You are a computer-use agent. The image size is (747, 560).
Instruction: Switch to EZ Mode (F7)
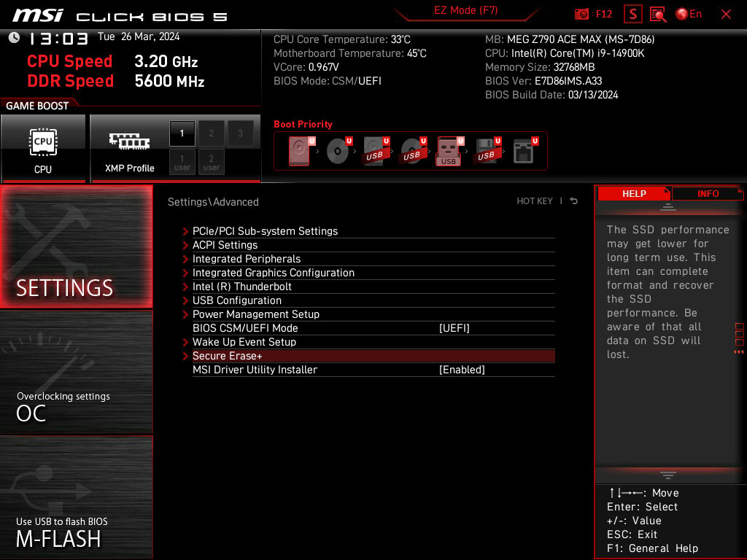(x=465, y=10)
